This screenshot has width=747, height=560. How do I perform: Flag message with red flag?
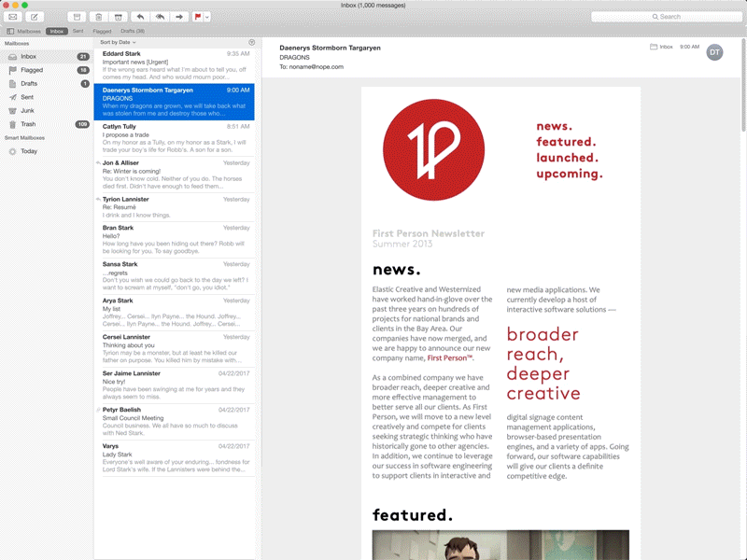coord(197,17)
